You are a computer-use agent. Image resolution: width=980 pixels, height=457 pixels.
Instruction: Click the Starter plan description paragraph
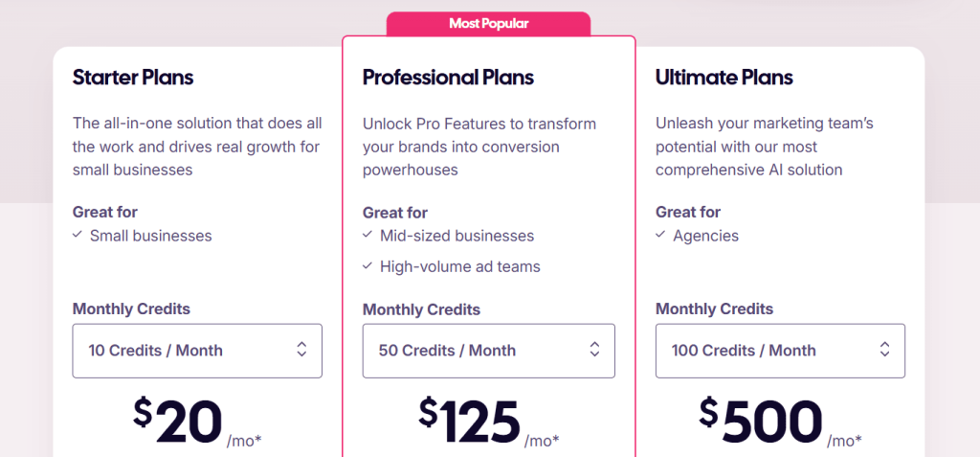pyautogui.click(x=196, y=147)
